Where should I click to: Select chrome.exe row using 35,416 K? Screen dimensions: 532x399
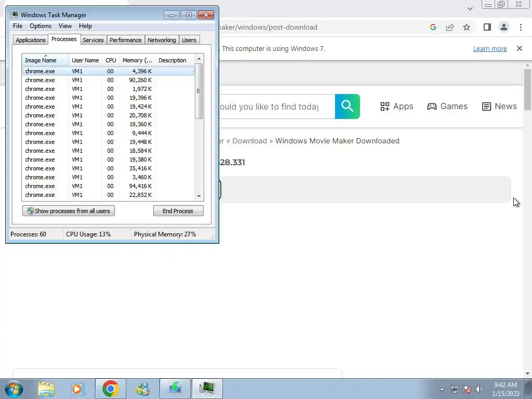(x=108, y=168)
